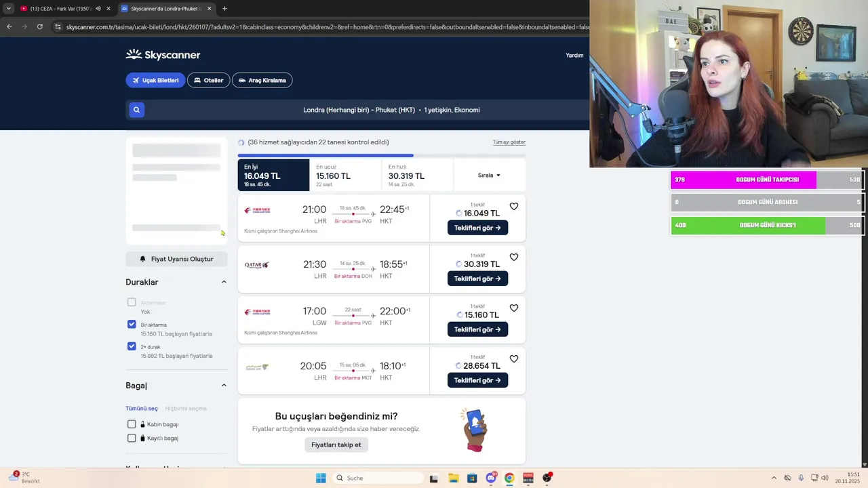Click Teklifleri gör for Oman Air 28.654 TL
The width and height of the screenshot is (868, 488).
point(477,380)
